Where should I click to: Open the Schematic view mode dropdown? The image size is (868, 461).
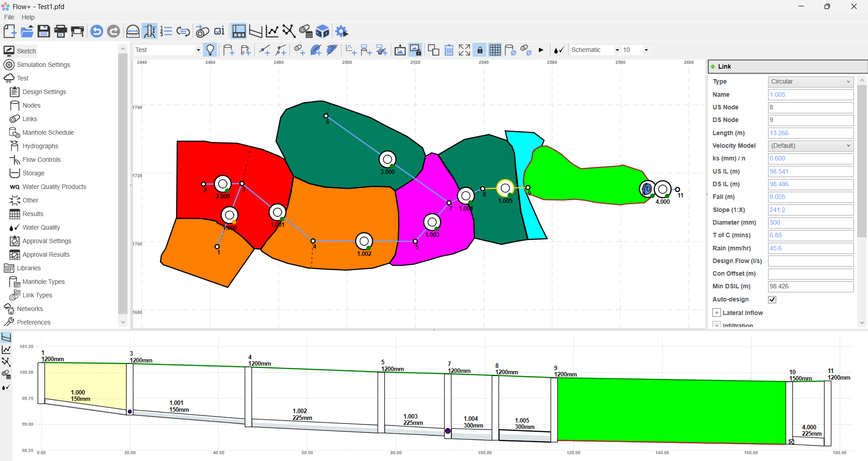pyautogui.click(x=594, y=50)
